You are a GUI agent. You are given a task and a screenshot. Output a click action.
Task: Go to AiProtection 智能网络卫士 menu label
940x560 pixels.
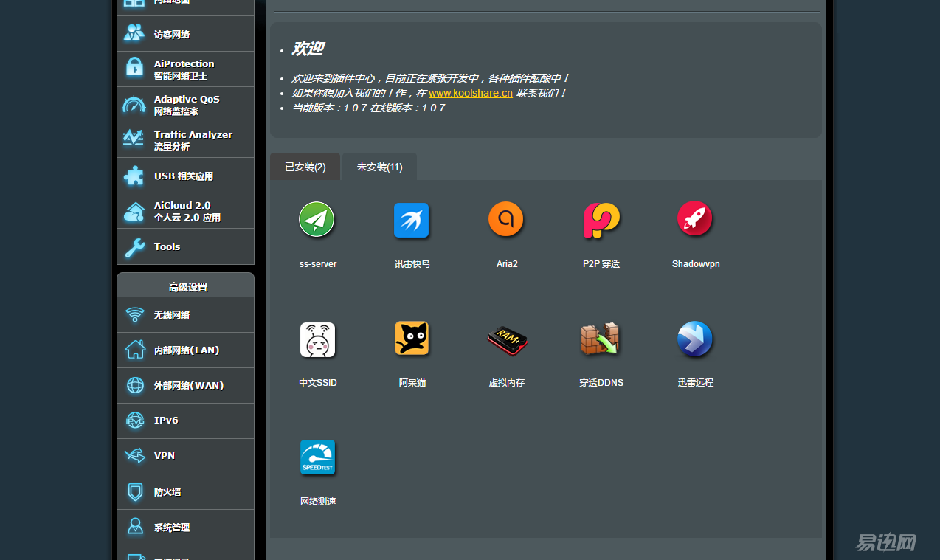point(184,69)
